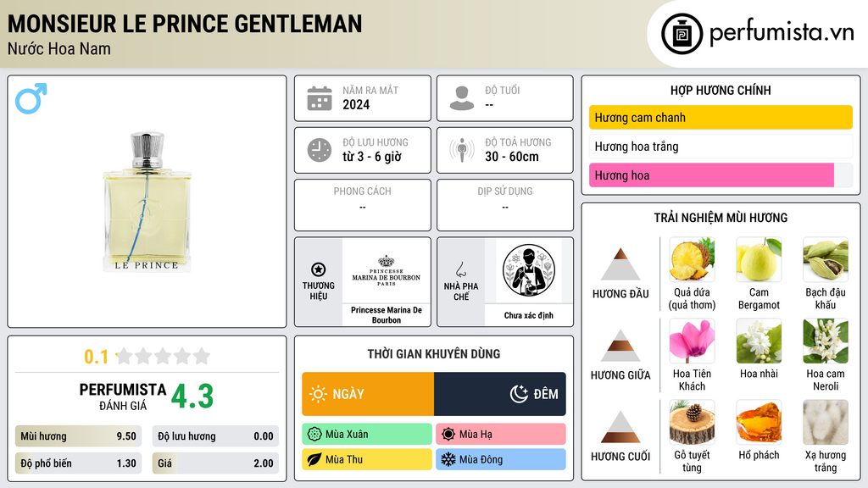Select the Quả dứa pineapple note image
Viewport: 868px width, 488px height.
coord(692,259)
